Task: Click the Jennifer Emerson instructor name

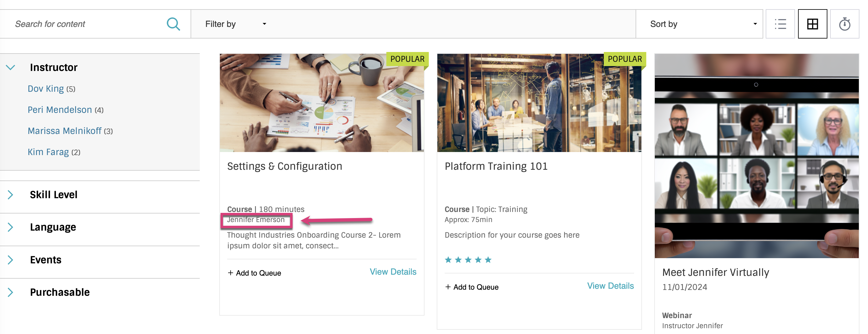Action: coord(256,220)
